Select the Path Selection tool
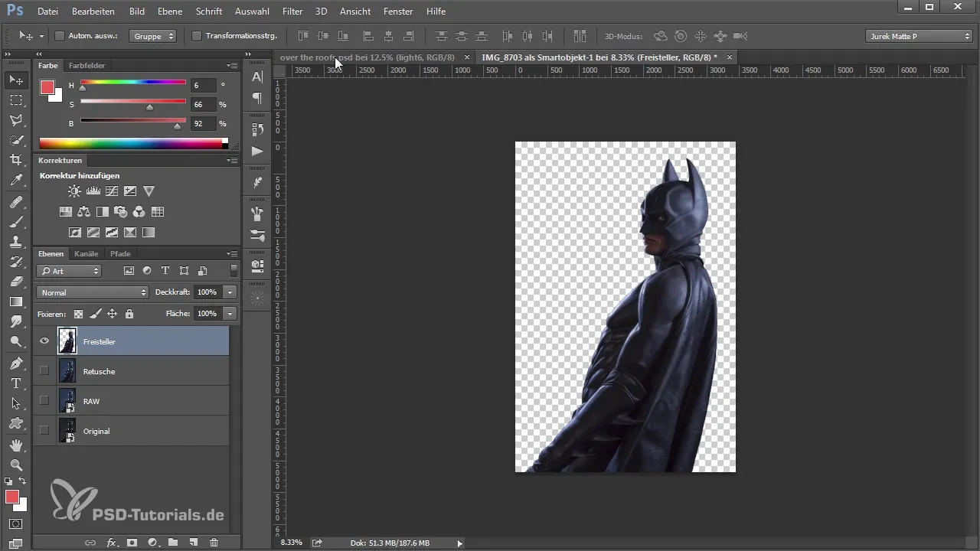This screenshot has height=551, width=980. click(x=16, y=403)
